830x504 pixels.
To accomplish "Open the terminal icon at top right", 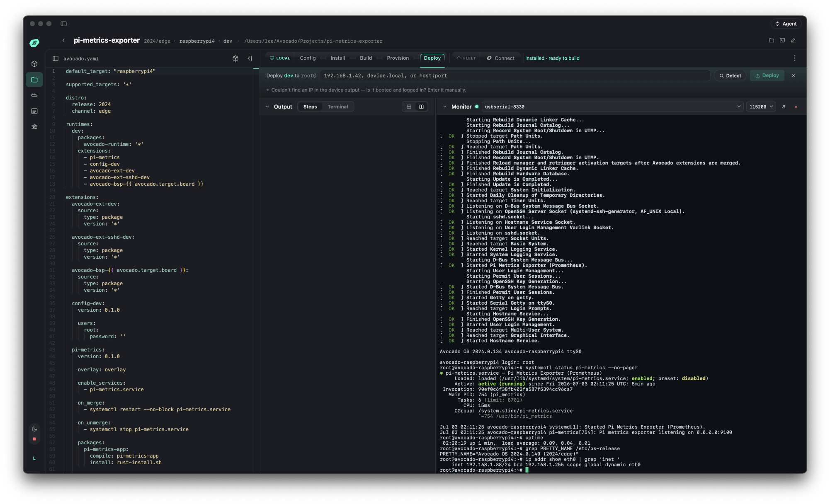I will coord(782,41).
